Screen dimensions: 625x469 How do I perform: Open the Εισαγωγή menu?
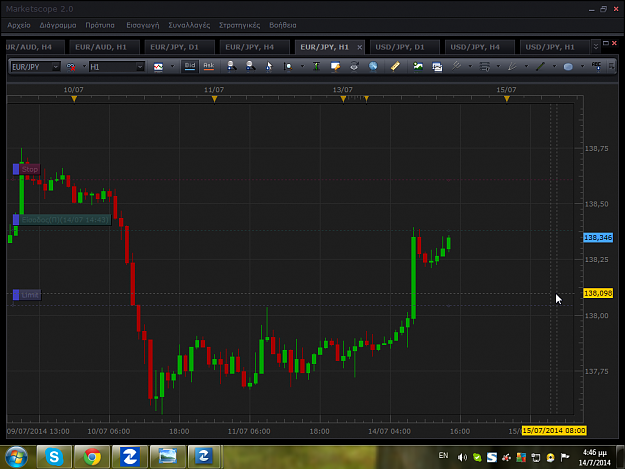click(x=143, y=25)
